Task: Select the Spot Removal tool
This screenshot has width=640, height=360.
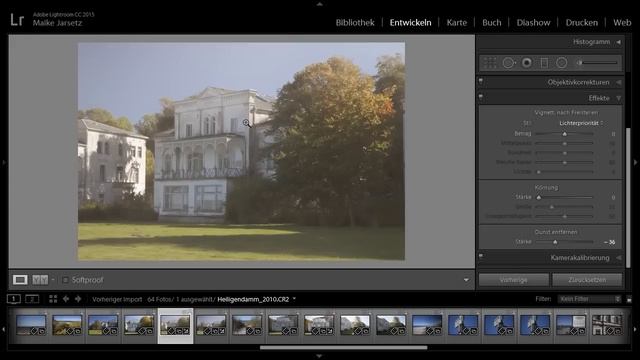Action: tap(509, 63)
